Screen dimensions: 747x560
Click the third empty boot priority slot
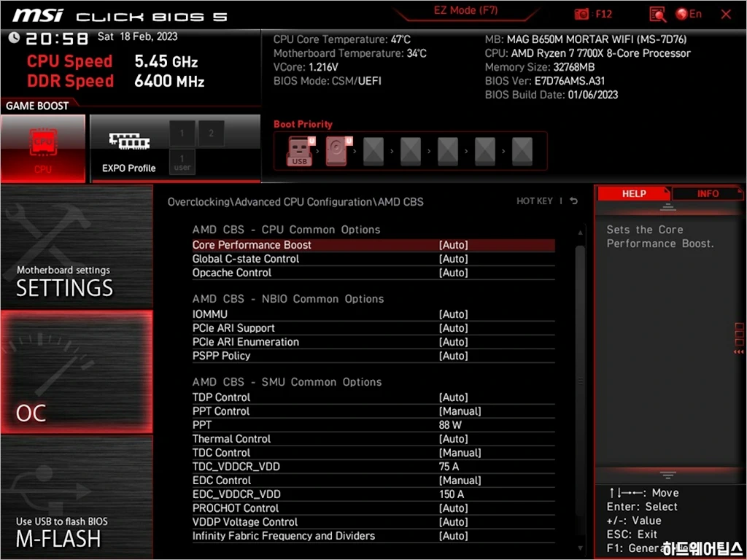[448, 151]
